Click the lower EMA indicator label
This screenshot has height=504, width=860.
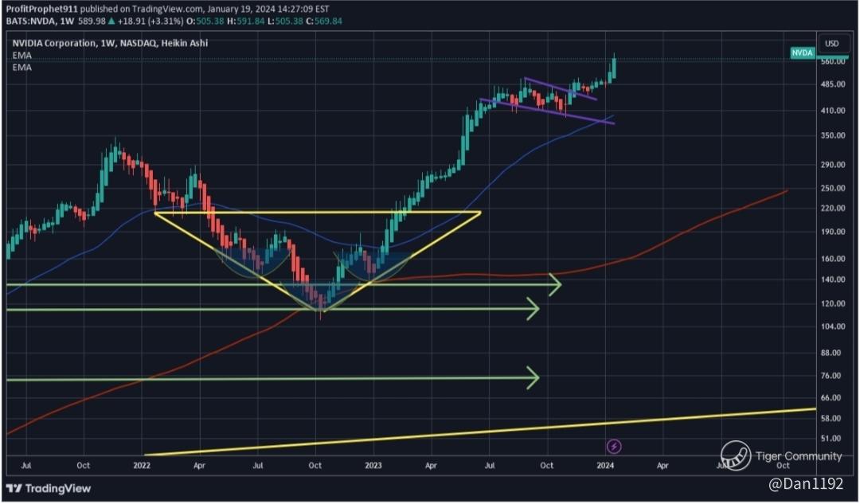[22, 68]
